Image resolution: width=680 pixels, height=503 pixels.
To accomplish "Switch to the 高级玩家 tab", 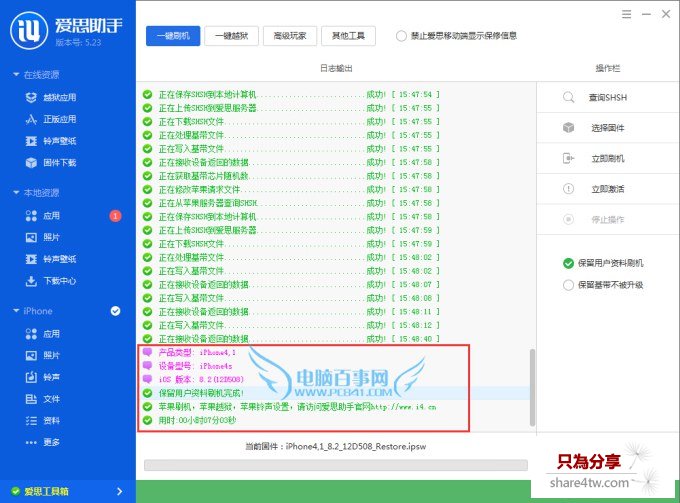I will coord(290,36).
